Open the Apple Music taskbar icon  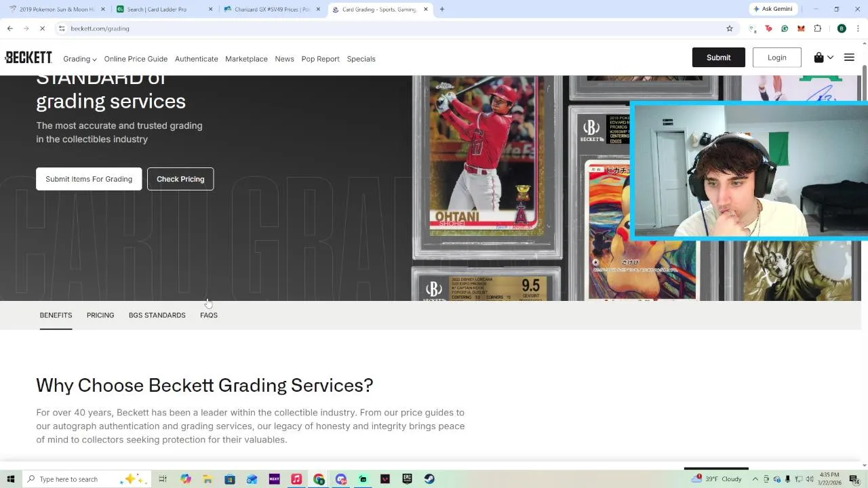[296, 479]
